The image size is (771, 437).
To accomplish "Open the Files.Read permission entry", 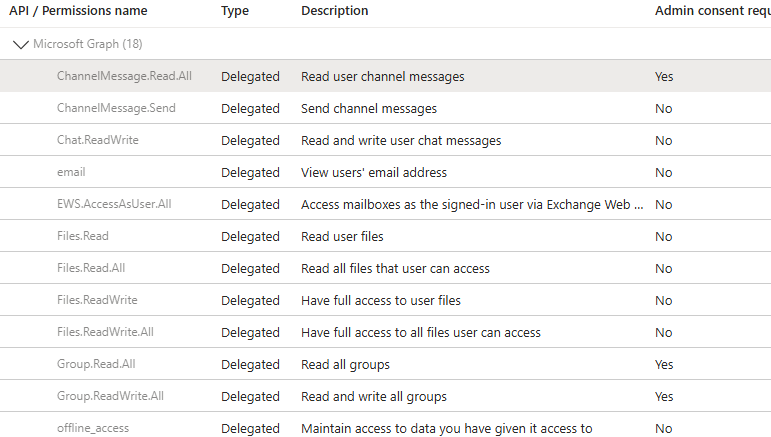I will (83, 236).
